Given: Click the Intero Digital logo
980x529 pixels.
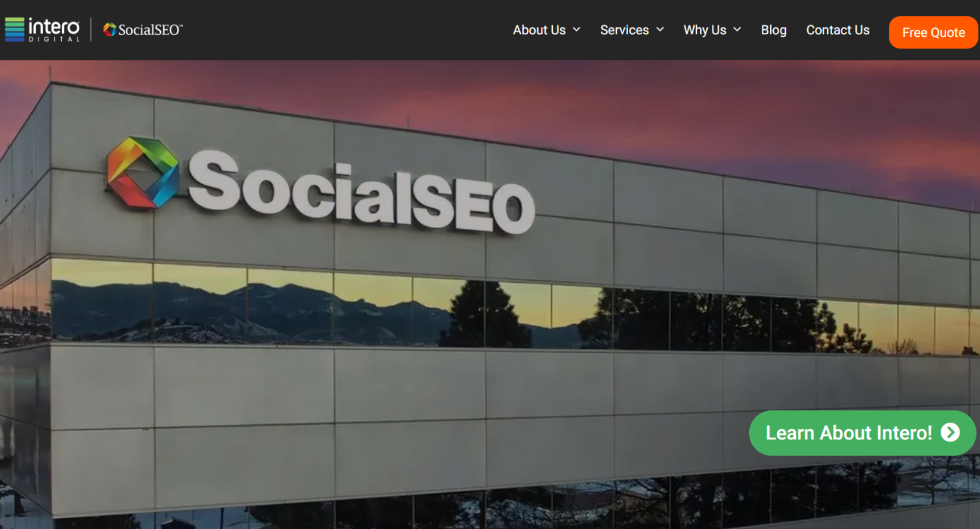Looking at the screenshot, I should (42, 30).
